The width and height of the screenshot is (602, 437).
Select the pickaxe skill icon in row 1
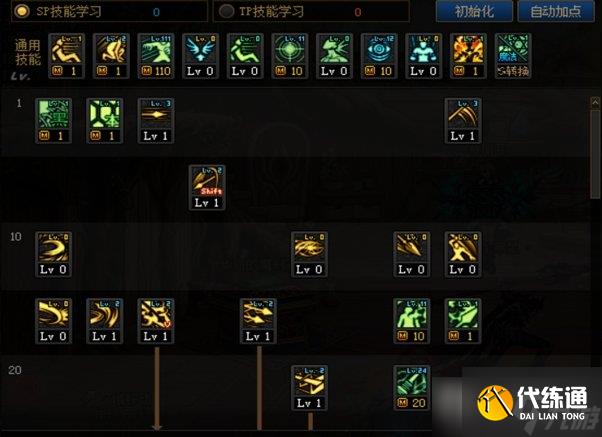(x=463, y=121)
